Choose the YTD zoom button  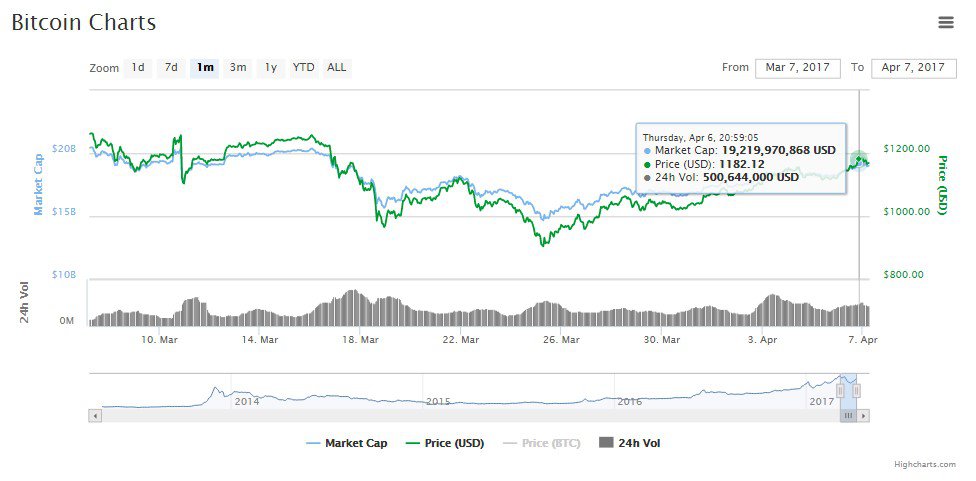coord(303,68)
